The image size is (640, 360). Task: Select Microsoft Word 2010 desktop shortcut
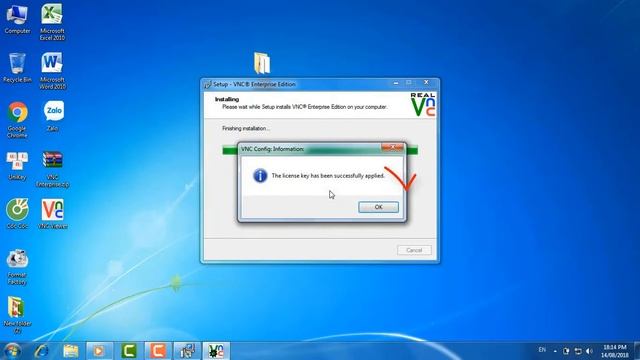click(52, 71)
